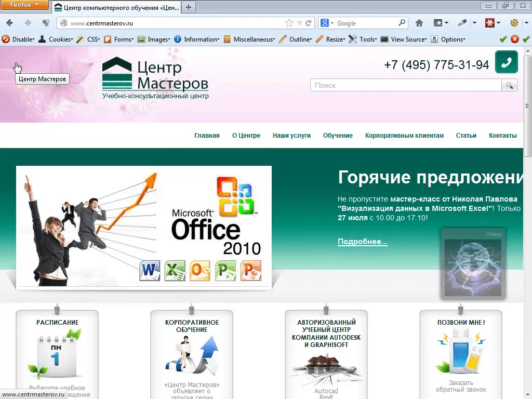Open the Options dropdown menu
Screen dimensions: 532x399
click(x=448, y=39)
